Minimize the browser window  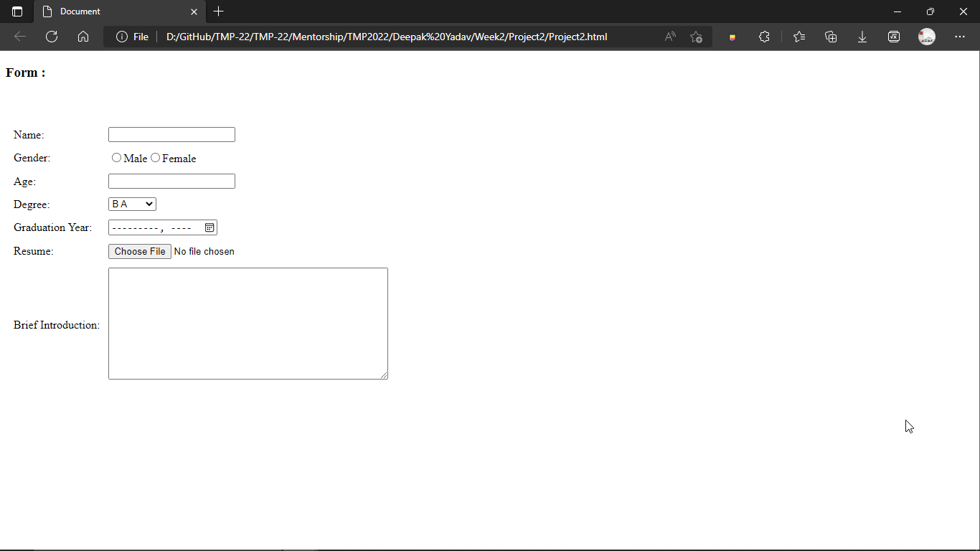coord(897,11)
